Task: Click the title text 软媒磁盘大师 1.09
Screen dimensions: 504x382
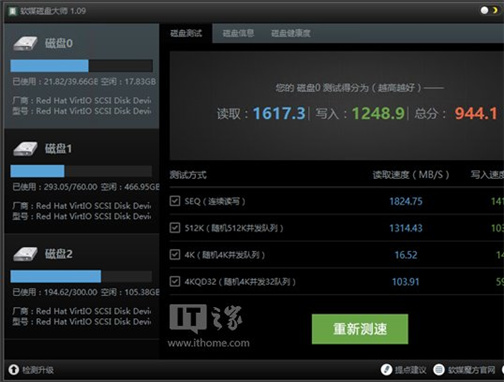Action: [x=53, y=11]
